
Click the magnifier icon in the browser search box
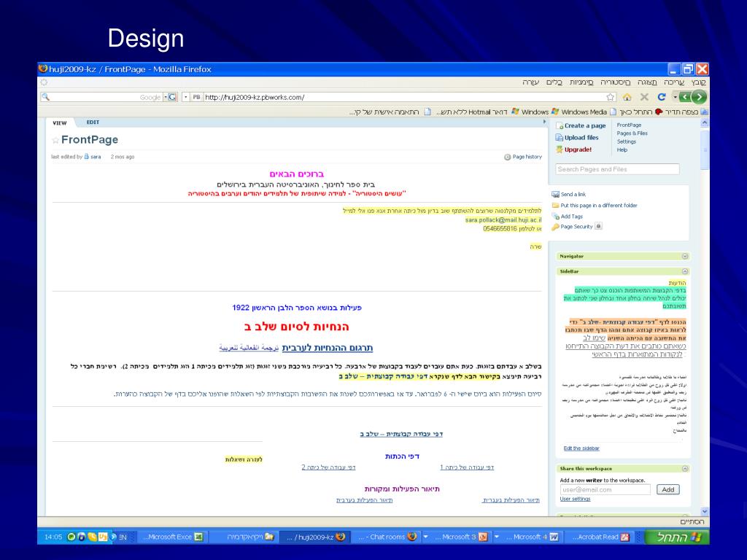click(46, 97)
